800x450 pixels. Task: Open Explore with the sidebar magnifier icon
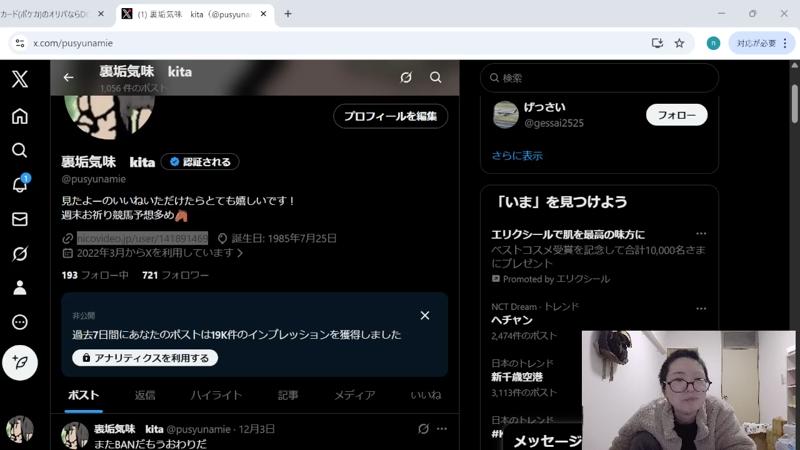(20, 150)
